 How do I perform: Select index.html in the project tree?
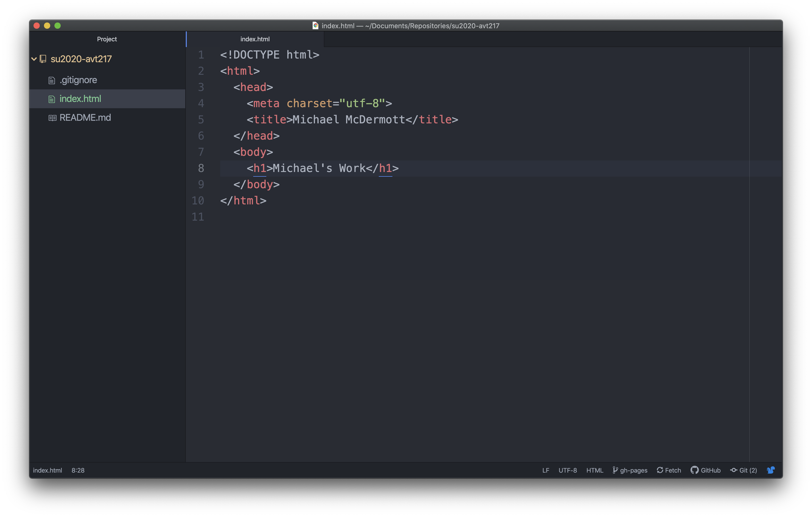pyautogui.click(x=80, y=99)
